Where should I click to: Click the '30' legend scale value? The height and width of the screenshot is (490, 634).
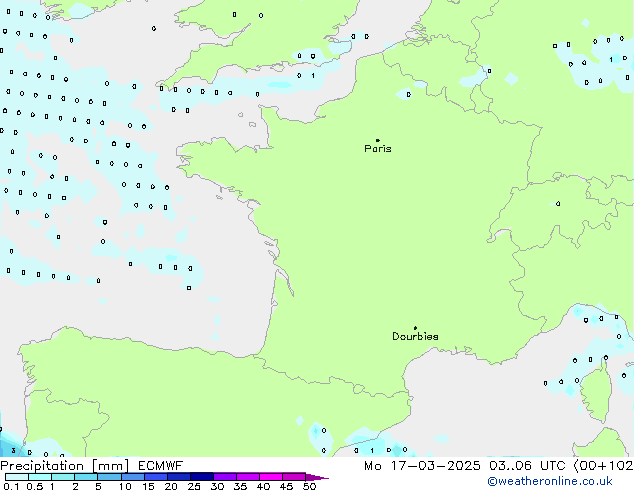[x=217, y=486]
